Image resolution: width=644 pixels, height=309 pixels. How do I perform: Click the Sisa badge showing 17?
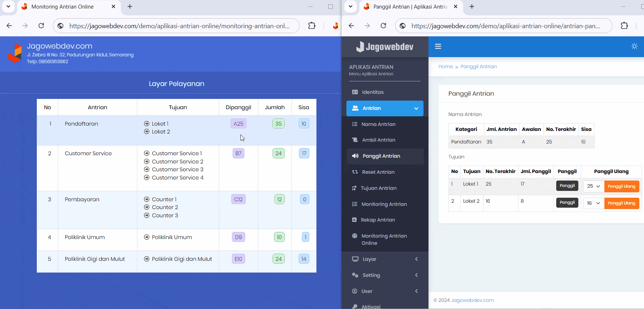coord(304,153)
